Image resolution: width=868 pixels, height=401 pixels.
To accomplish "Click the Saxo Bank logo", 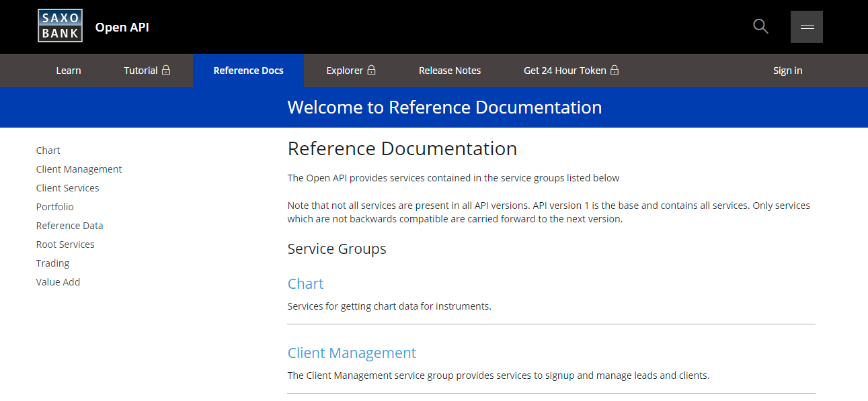I will 60,25.
